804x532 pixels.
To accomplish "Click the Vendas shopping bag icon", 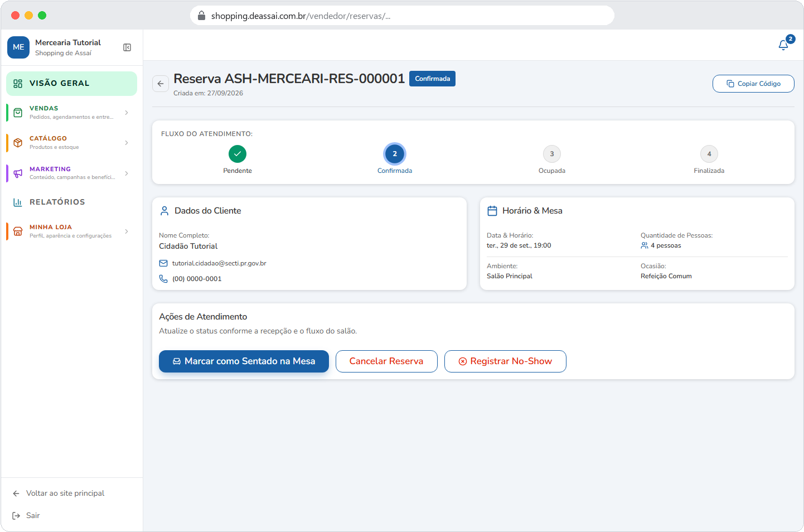I will 18,113.
